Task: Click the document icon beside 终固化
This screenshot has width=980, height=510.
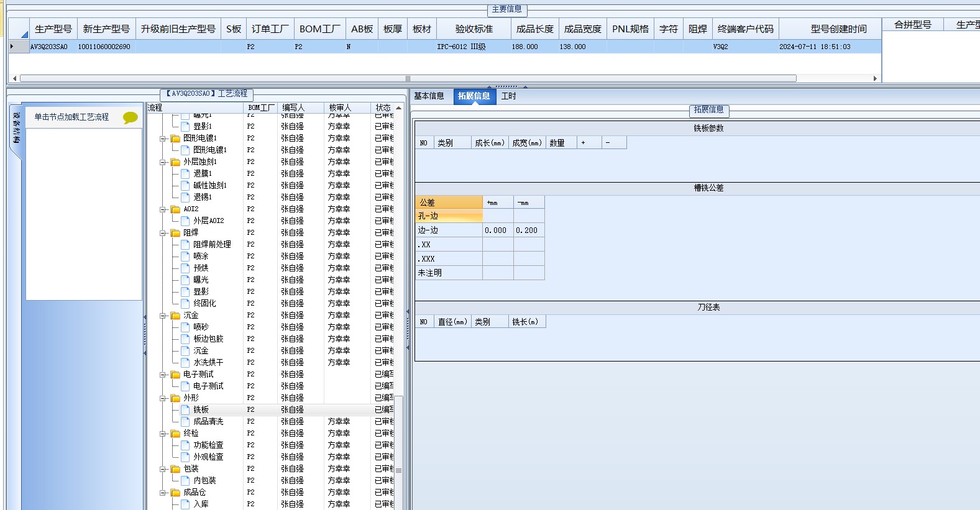Action: point(185,304)
